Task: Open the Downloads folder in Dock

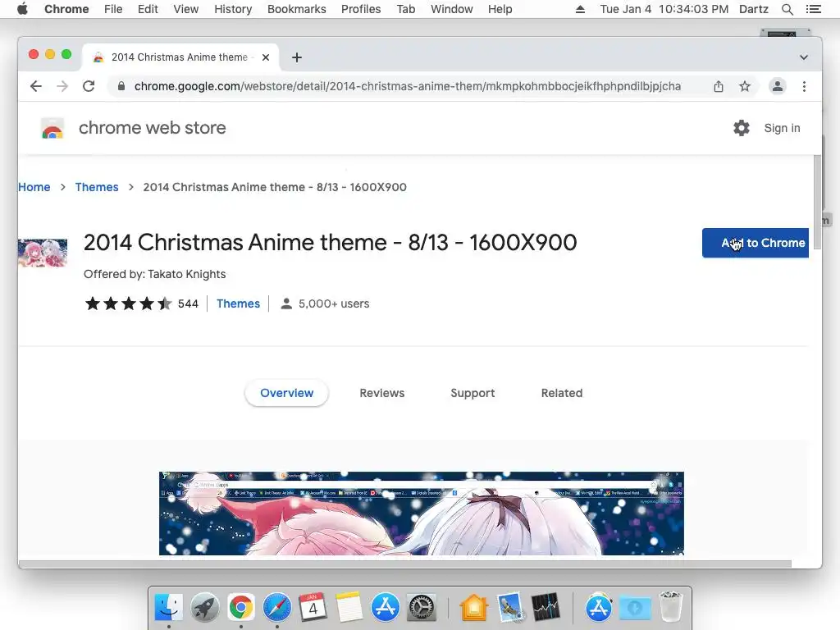Action: point(635,608)
